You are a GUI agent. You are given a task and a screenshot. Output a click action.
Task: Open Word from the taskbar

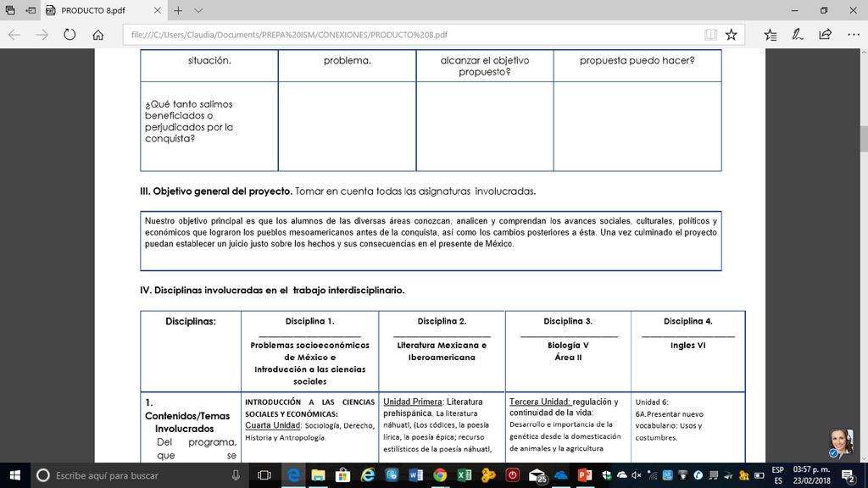[x=415, y=475]
